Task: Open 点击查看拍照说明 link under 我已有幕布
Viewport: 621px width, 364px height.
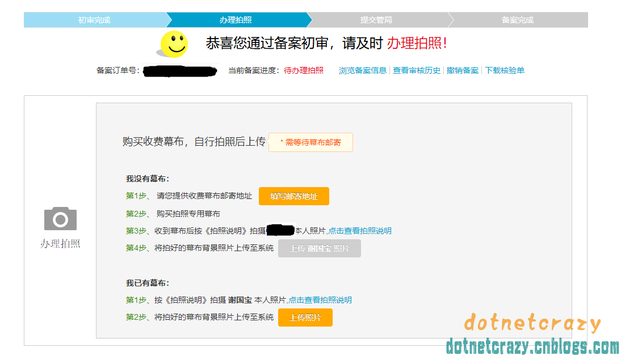Action: tap(320, 300)
